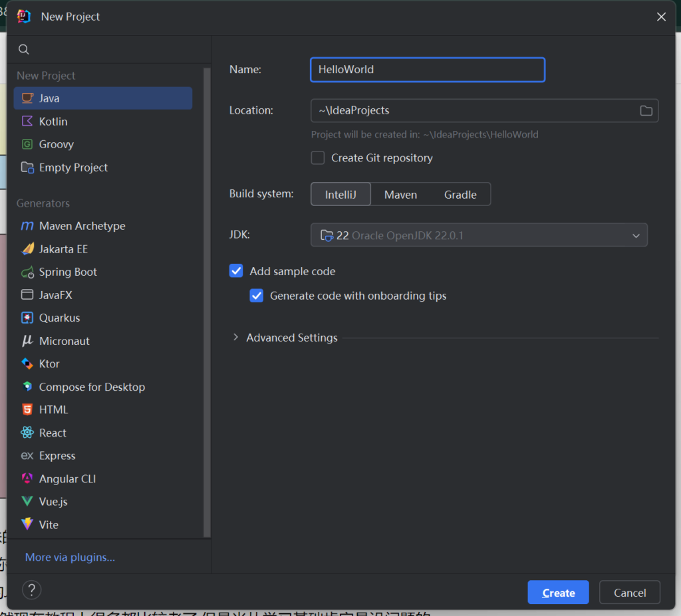Click the Vue.js V icon
Screen dimensions: 681x616
tap(27, 502)
